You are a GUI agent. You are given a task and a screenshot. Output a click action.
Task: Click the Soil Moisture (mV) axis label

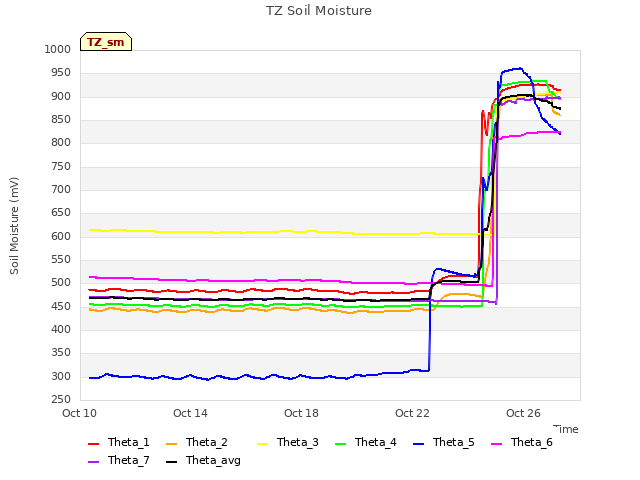[14, 226]
